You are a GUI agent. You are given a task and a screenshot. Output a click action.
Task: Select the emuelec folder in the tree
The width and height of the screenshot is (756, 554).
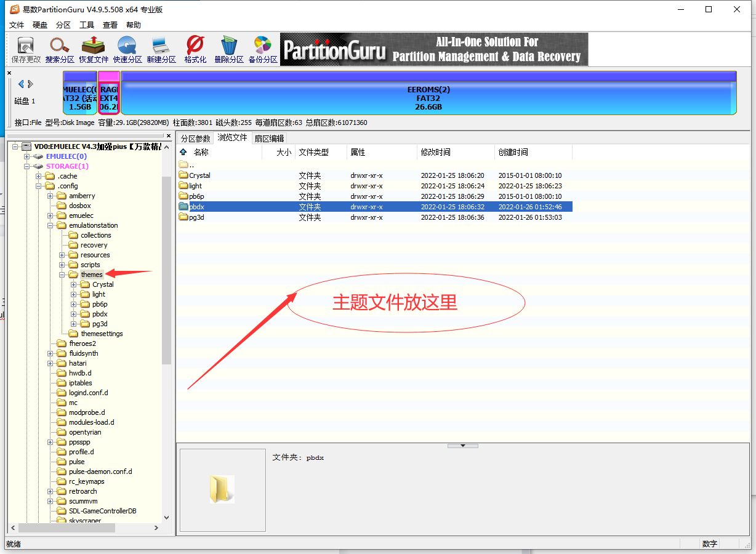(81, 215)
